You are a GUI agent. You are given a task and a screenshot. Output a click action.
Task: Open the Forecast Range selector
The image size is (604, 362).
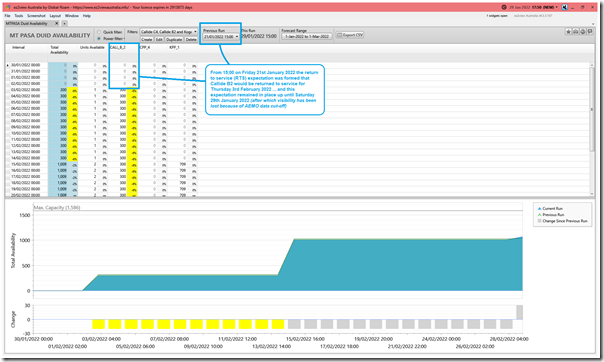tap(307, 36)
